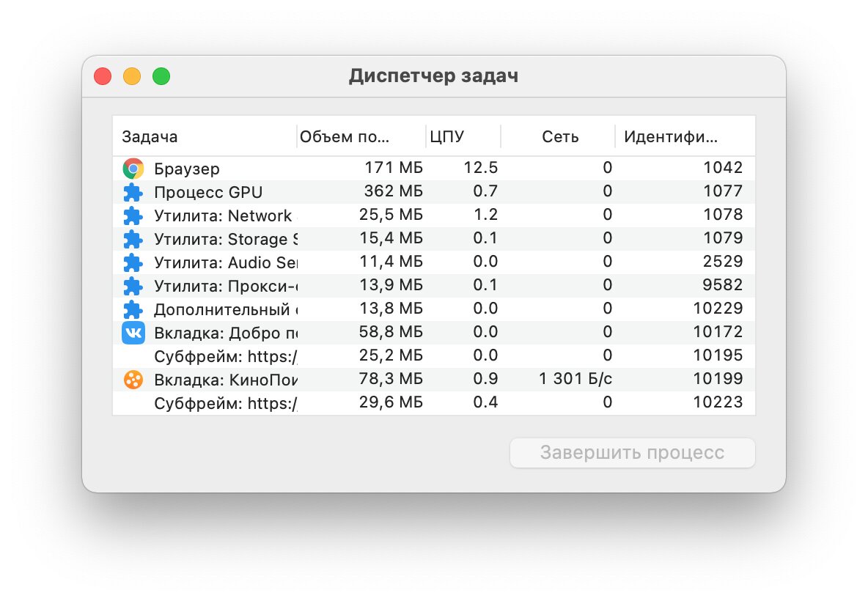
Task: Select the Субфрейм row with ID 10223
Action: [x=434, y=403]
